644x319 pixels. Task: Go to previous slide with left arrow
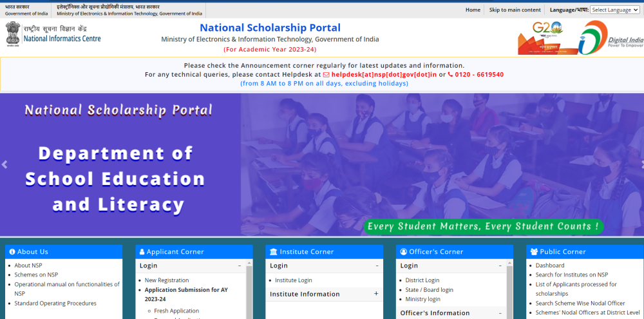click(x=5, y=165)
